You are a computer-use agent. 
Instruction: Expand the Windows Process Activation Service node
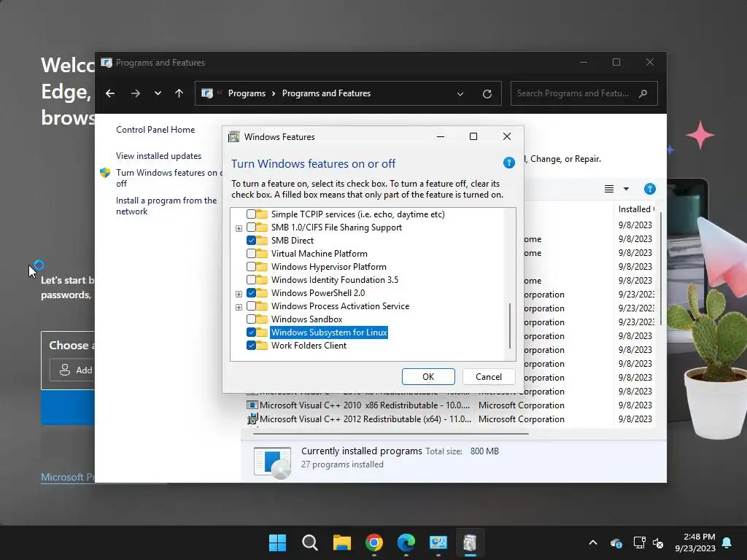point(239,307)
